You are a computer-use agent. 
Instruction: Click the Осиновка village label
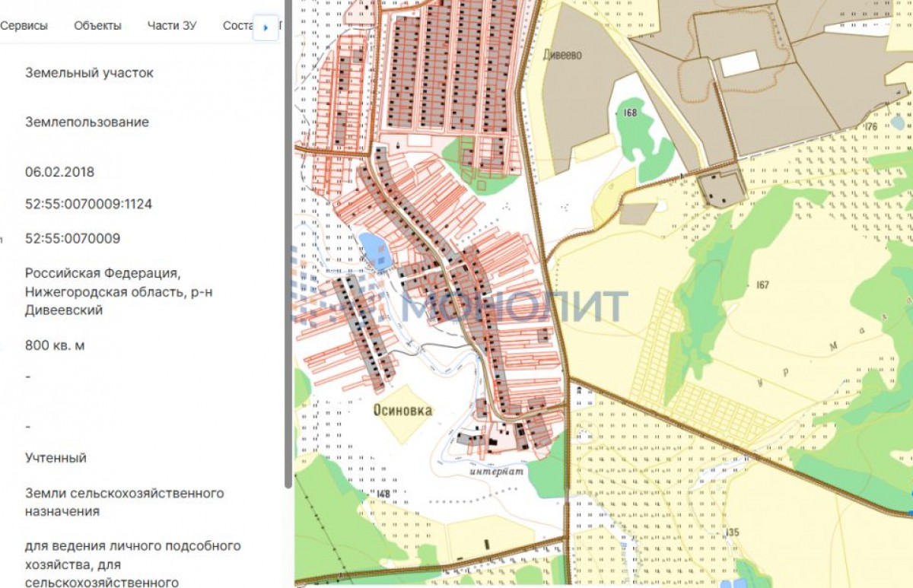point(402,411)
